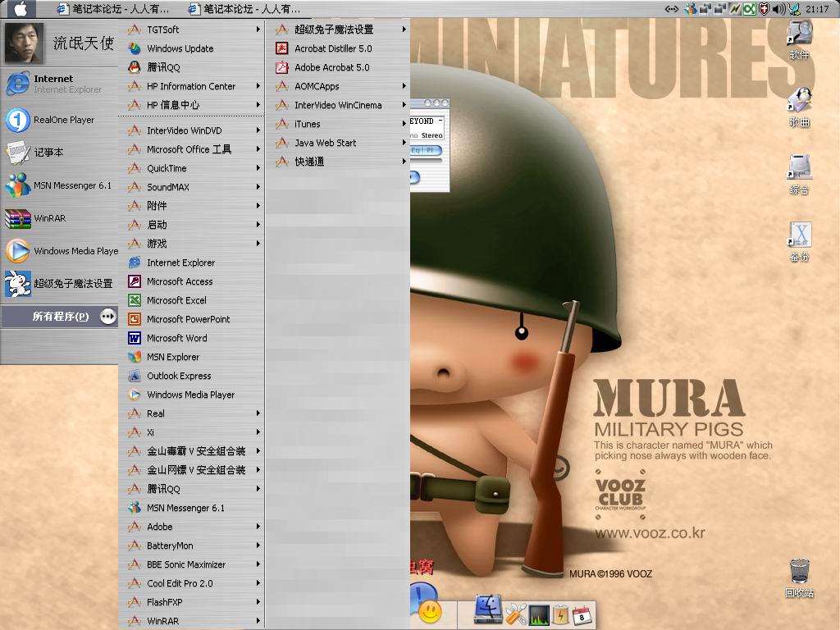
Task: Toggle the Eq button in the player window
Action: (x=416, y=150)
